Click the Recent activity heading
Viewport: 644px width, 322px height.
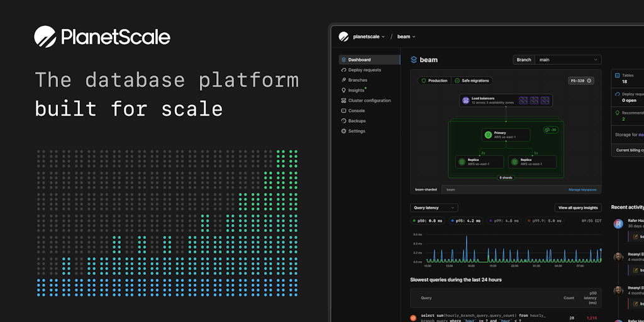pyautogui.click(x=627, y=208)
